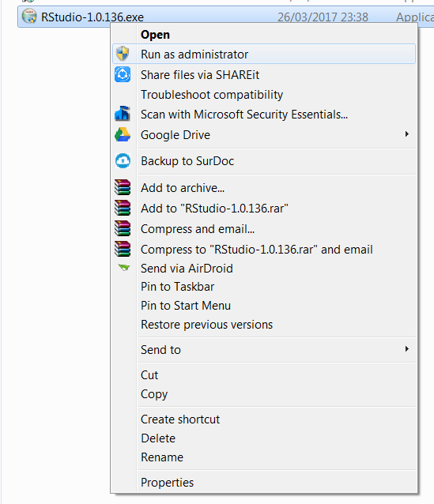434x504 pixels.
Task: Select Pin to Start Menu
Action: click(264, 306)
